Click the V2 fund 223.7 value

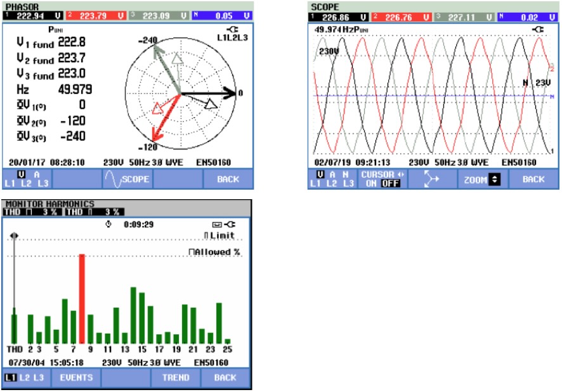click(72, 58)
